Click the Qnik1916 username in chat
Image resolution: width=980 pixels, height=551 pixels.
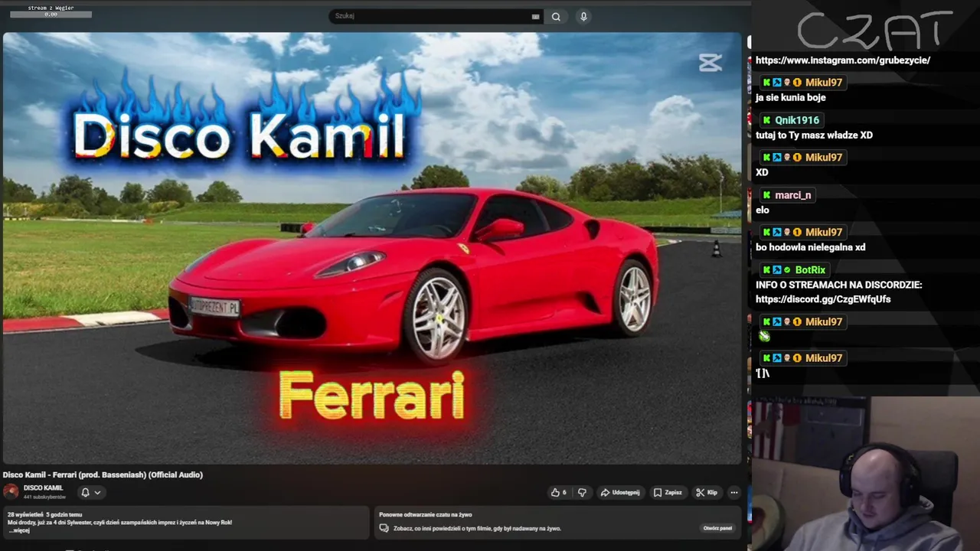[797, 120]
